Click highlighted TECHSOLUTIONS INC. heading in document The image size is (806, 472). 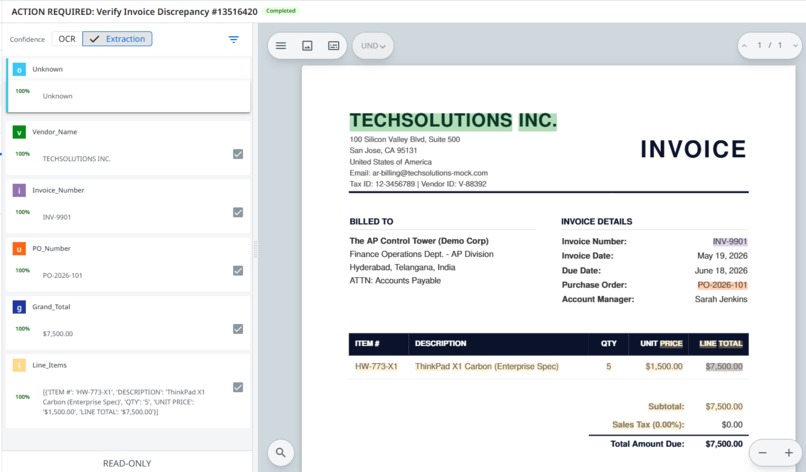[453, 121]
